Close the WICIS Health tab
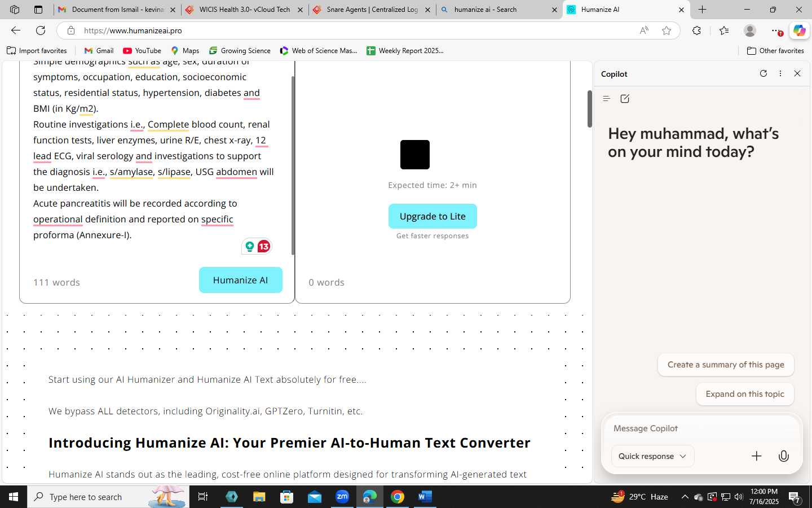This screenshot has width=812, height=508. [x=300, y=10]
